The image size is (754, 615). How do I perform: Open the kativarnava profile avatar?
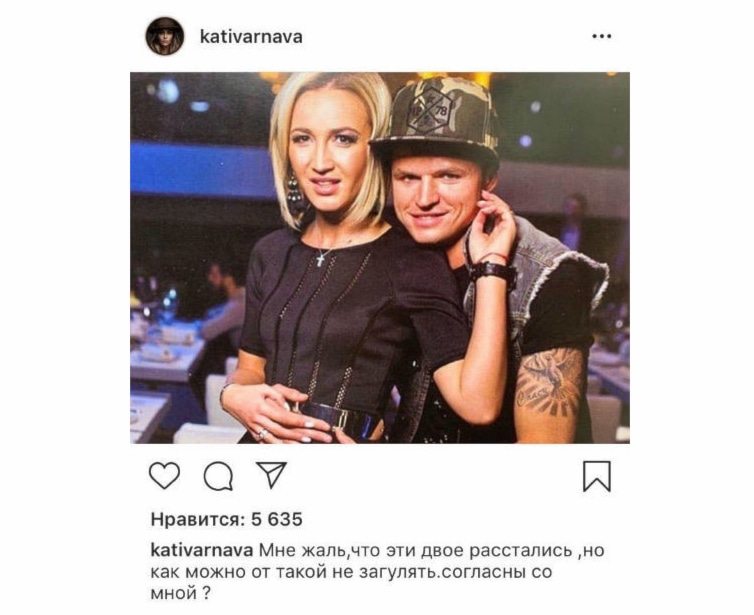pyautogui.click(x=165, y=36)
